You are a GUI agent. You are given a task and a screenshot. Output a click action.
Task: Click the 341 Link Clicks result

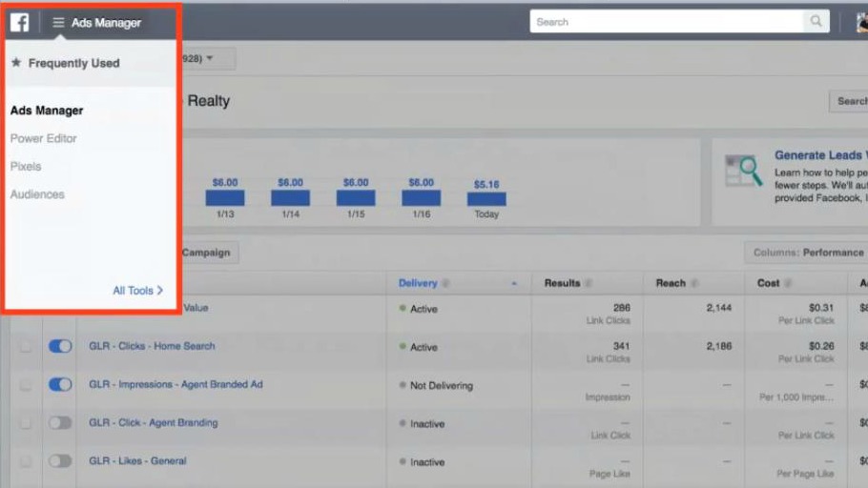pyautogui.click(x=621, y=346)
